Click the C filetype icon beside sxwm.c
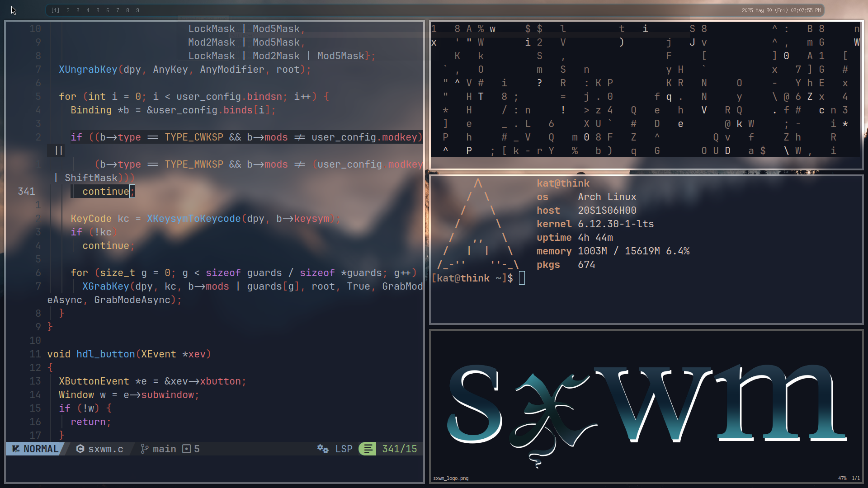Image resolution: width=868 pixels, height=488 pixels. [x=80, y=449]
